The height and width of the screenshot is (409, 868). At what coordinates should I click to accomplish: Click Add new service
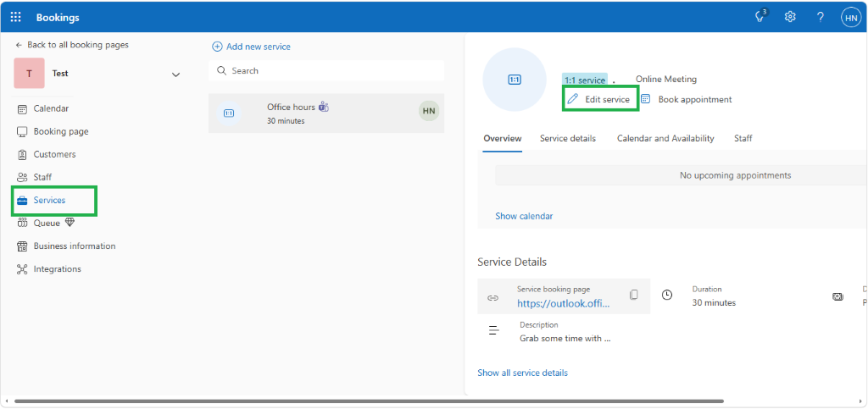[251, 47]
